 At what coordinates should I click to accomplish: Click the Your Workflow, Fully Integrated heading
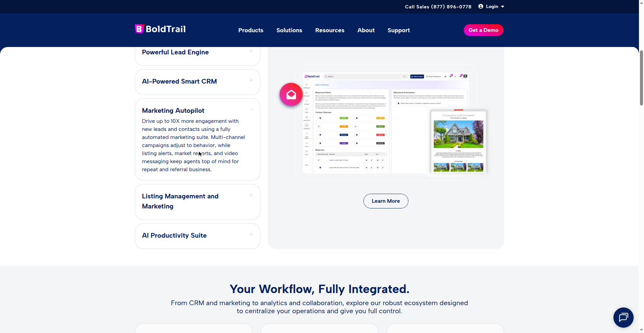tap(319, 289)
